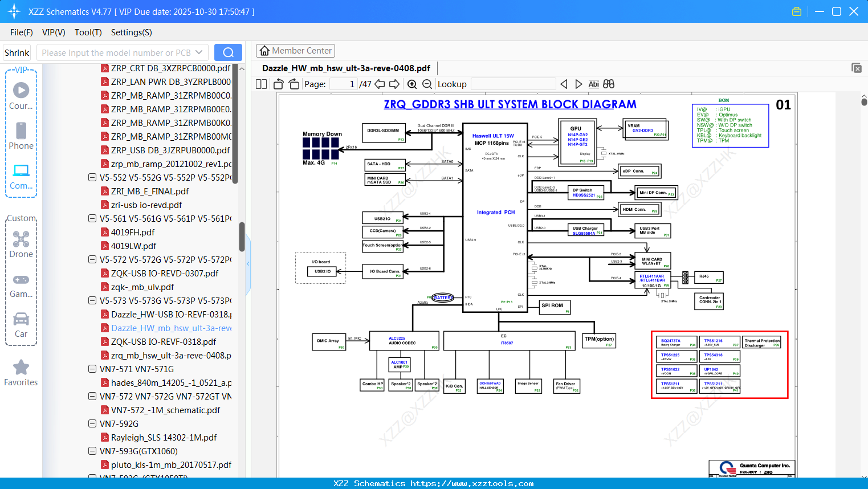Collapse the V5-561 V5-561G model group
868x489 pixels.
click(92, 218)
